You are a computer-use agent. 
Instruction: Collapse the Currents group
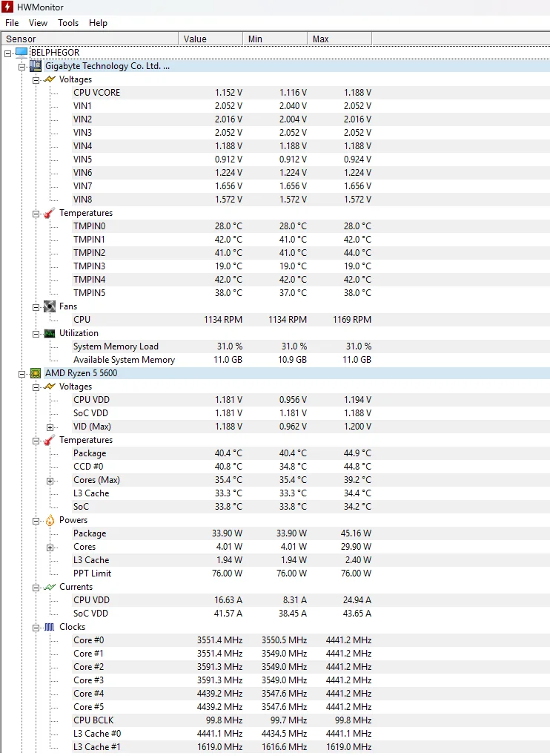pos(36,588)
